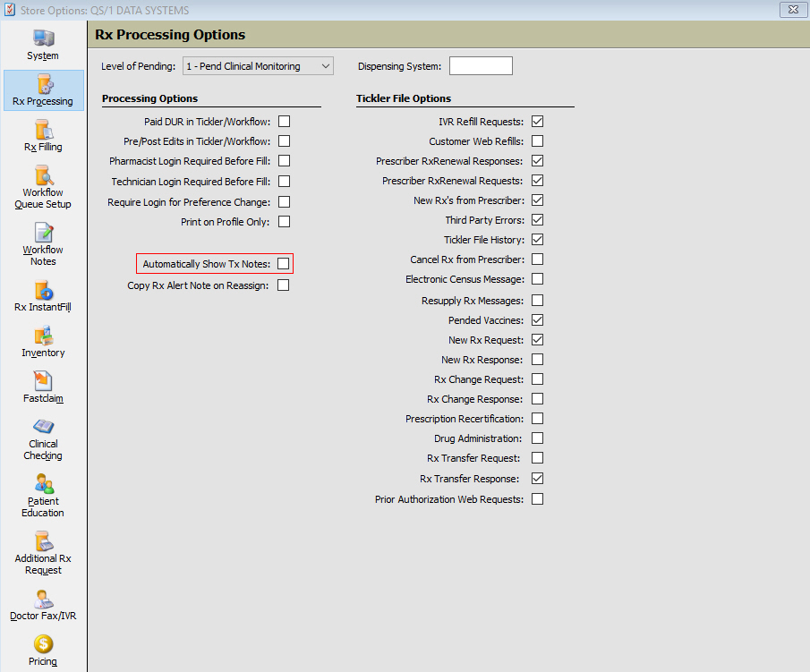
Task: Go to Clinical Checking icon
Action: (x=43, y=428)
